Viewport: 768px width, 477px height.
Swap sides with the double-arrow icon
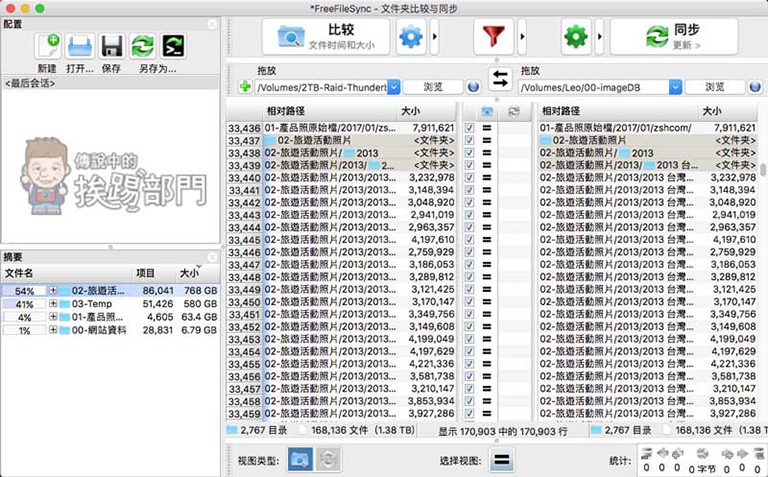[x=500, y=79]
